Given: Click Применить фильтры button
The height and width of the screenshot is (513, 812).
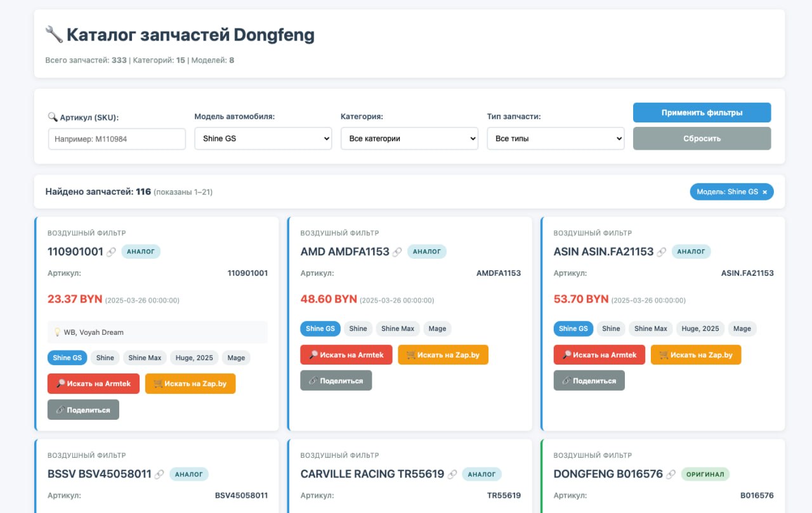Looking at the screenshot, I should 702,112.
